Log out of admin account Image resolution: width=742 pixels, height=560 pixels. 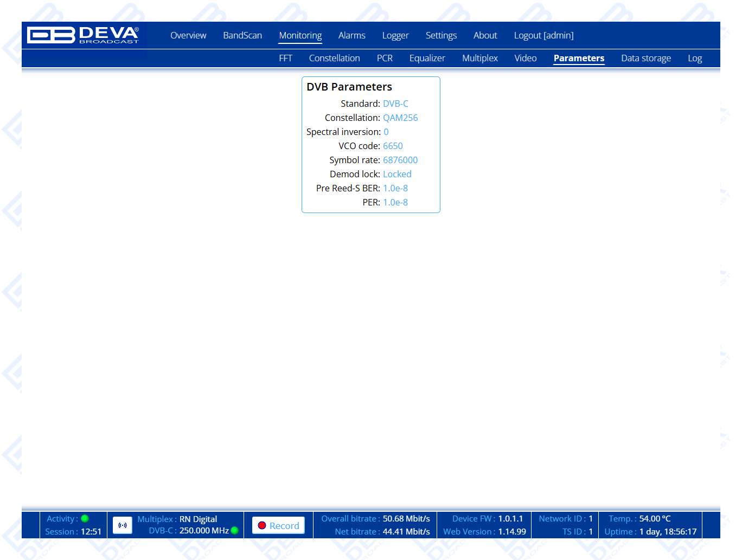[543, 35]
